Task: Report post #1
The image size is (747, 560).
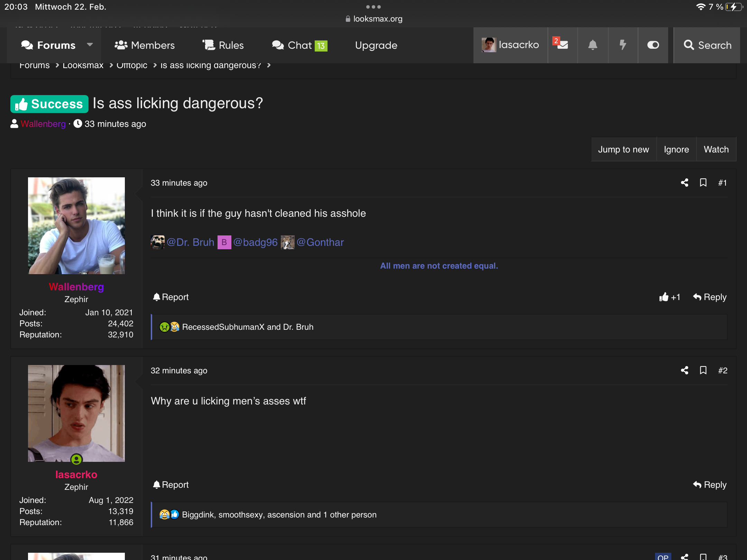Action: pyautogui.click(x=171, y=297)
